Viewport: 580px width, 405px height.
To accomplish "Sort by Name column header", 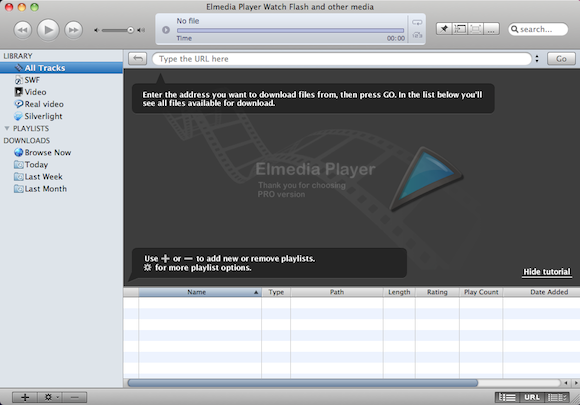I will click(x=200, y=292).
